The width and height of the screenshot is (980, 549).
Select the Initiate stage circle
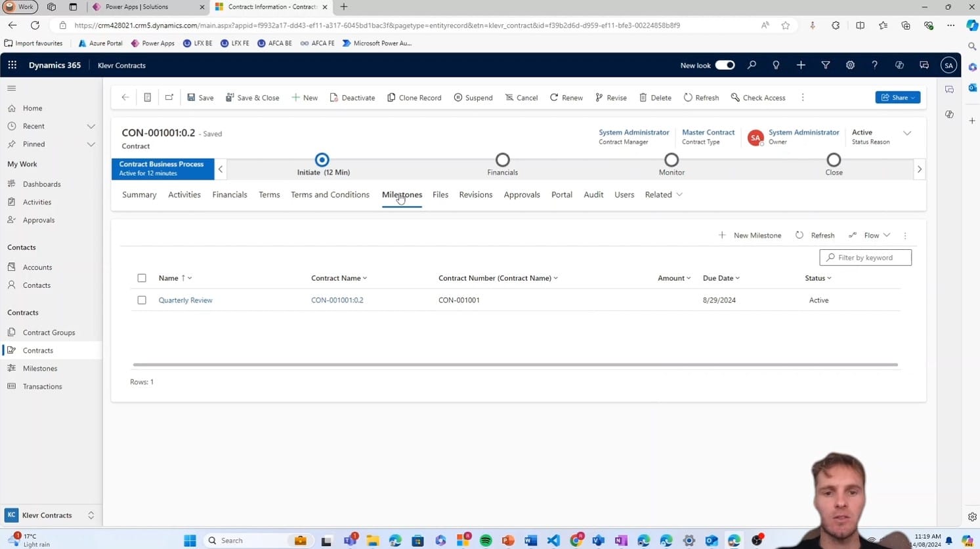pyautogui.click(x=322, y=160)
